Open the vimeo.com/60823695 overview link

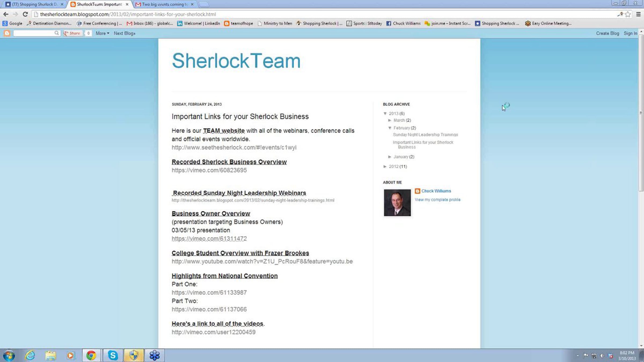[x=209, y=170]
